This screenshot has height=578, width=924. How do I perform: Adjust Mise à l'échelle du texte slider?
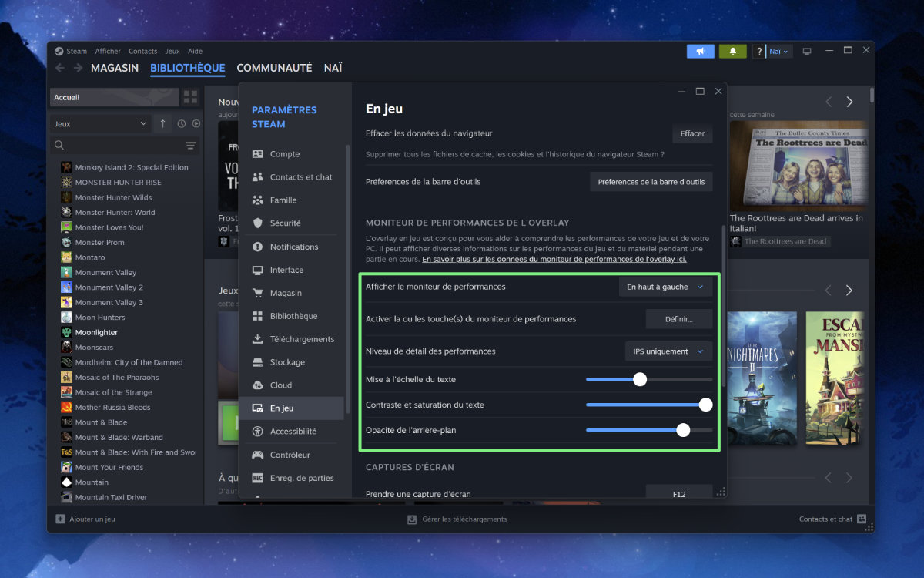(648, 379)
